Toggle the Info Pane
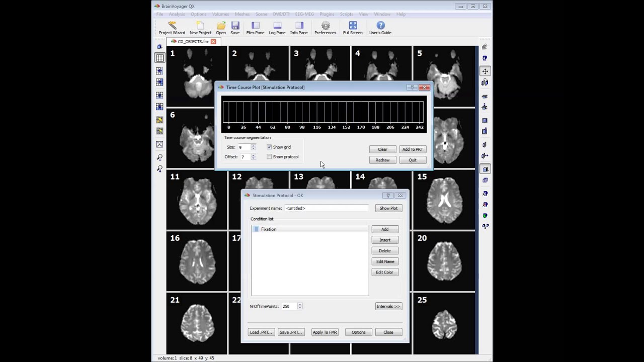 pyautogui.click(x=299, y=28)
